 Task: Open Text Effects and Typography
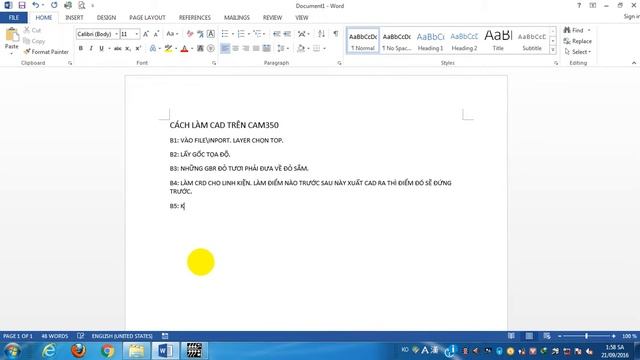click(x=153, y=49)
